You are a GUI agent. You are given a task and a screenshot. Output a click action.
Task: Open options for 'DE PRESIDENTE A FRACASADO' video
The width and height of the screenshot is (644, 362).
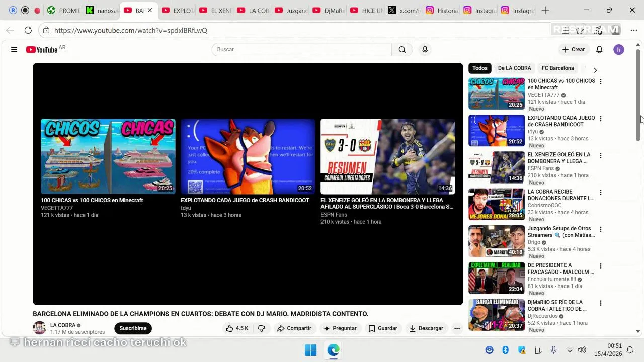600,266
